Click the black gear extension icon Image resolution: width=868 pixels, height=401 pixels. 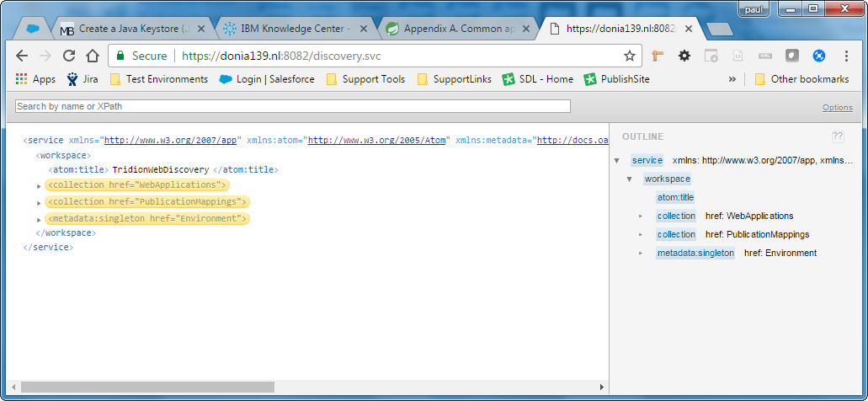click(x=684, y=56)
